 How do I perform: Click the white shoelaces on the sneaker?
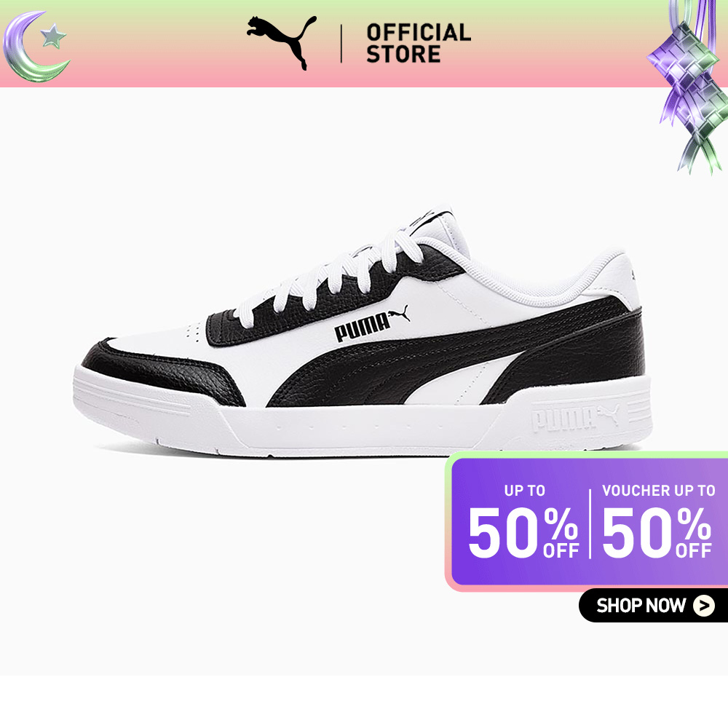pyautogui.click(x=325, y=274)
